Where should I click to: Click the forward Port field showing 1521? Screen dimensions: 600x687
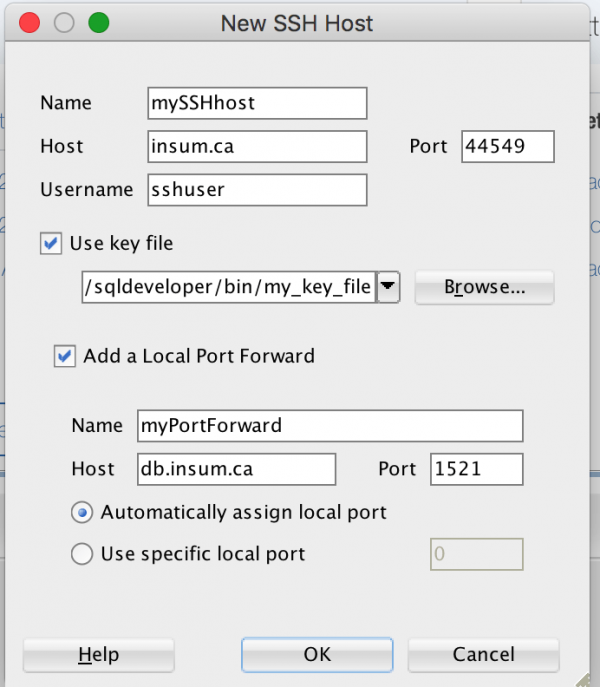point(476,468)
